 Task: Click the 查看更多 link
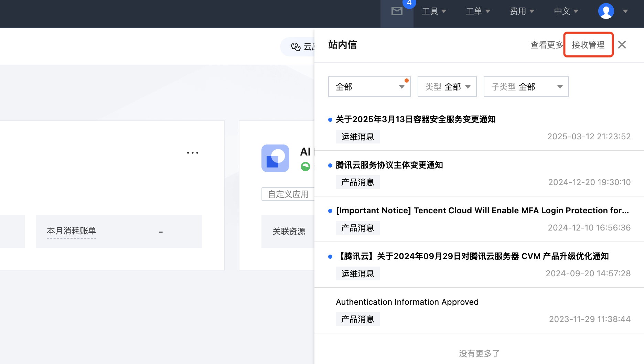(x=547, y=45)
